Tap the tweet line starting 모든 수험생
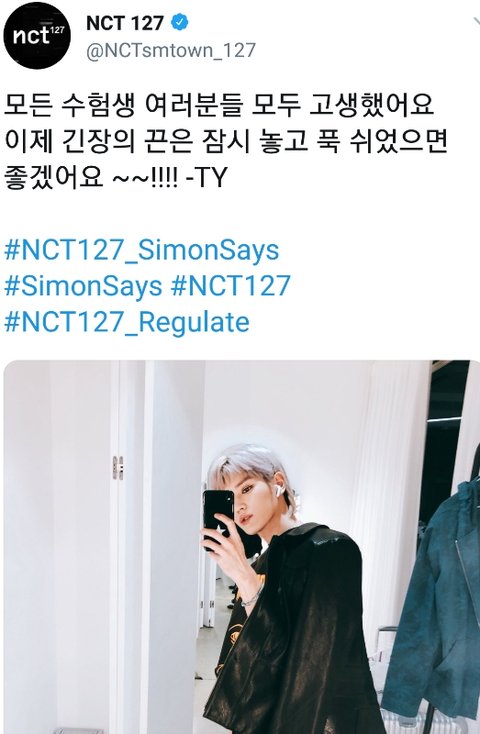The height and width of the screenshot is (734, 480). (x=219, y=104)
